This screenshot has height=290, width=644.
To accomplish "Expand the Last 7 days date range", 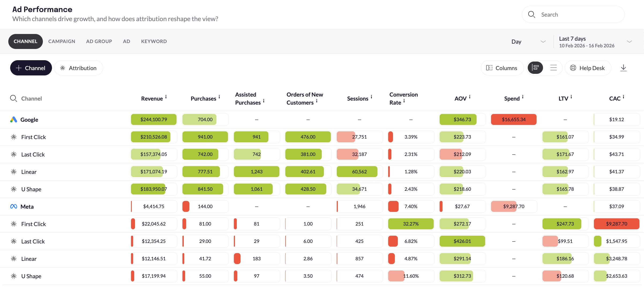I will (595, 41).
